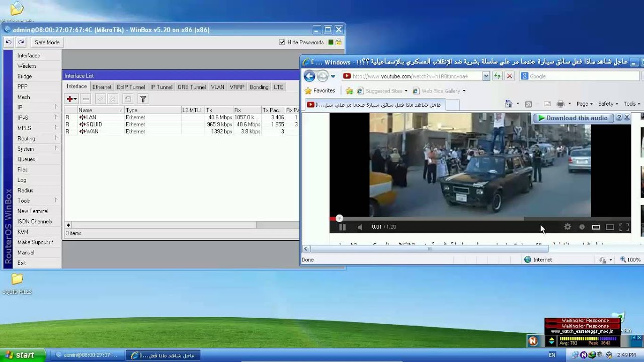Screen dimensions: 644x362
Task: Click the Windows start button
Action: pos(23,355)
